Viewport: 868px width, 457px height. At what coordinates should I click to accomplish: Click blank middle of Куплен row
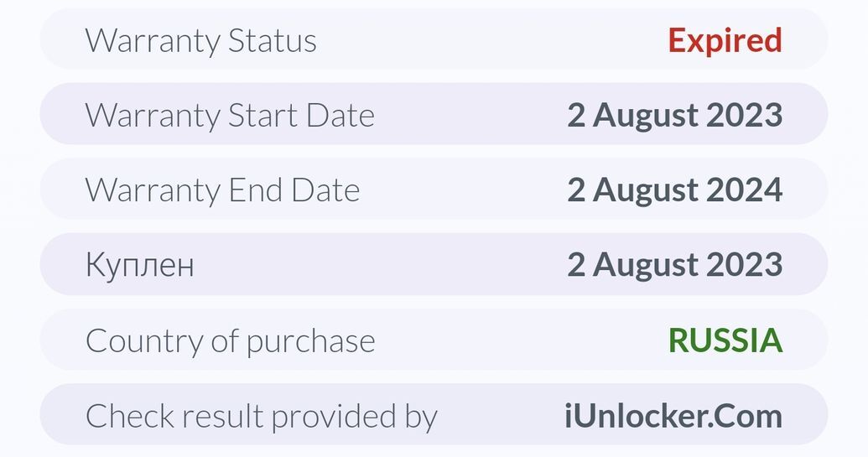[x=377, y=265]
